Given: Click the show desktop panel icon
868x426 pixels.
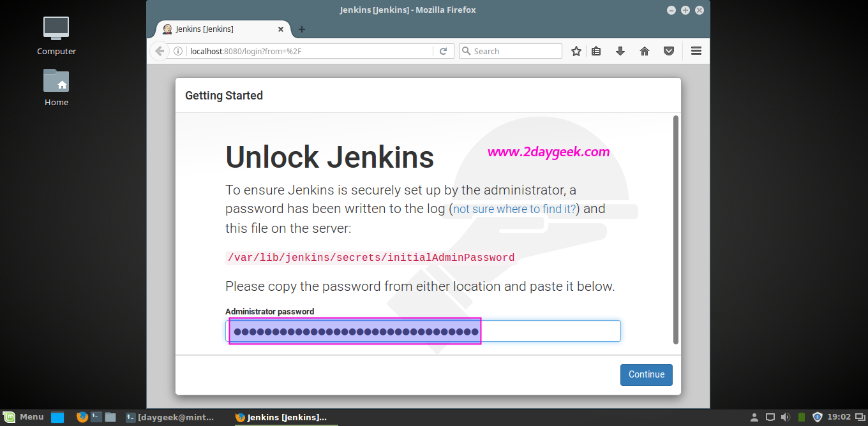Looking at the screenshot, I should click(x=57, y=417).
